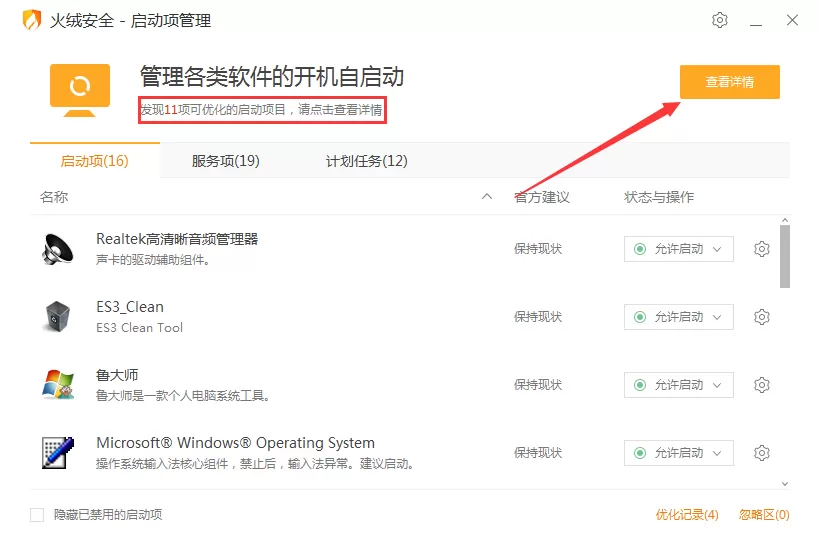Image resolution: width=820 pixels, height=540 pixels.
Task: Click the list's vertical scrollbar thumb
Action: point(784,257)
